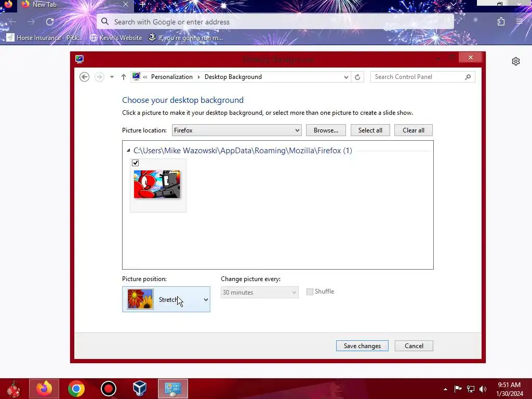Viewport: 532px width, 399px height.
Task: Go up one level in Control Panel
Action: pos(124,77)
